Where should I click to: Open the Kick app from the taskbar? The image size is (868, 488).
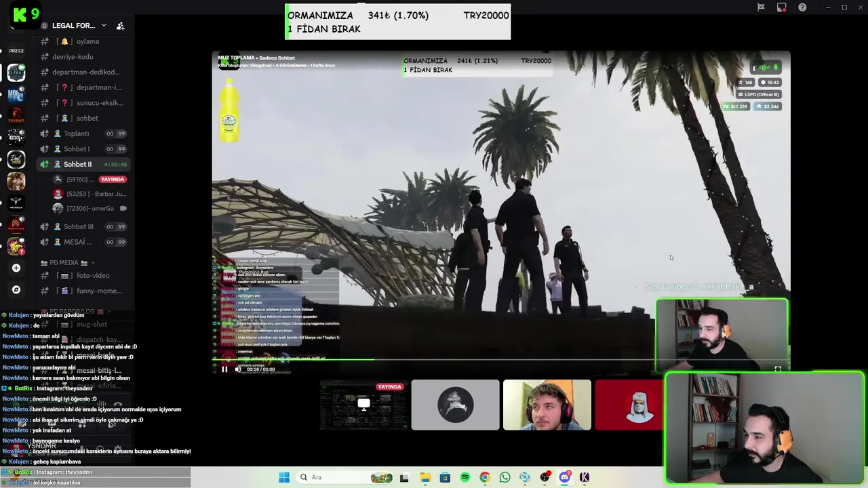tap(585, 477)
